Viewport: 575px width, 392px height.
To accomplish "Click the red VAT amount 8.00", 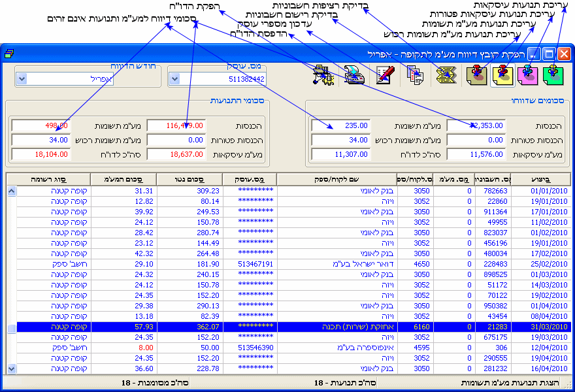I will click(146, 348).
